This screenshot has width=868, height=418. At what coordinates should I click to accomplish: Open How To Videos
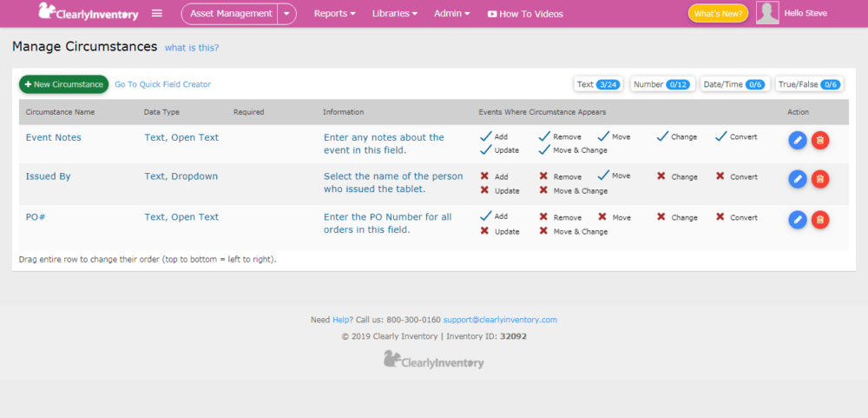coord(525,14)
